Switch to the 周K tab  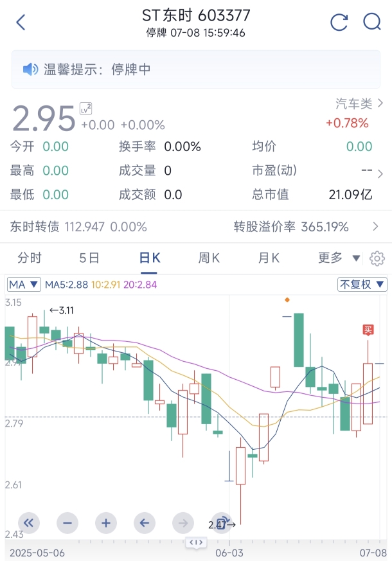[x=209, y=258]
